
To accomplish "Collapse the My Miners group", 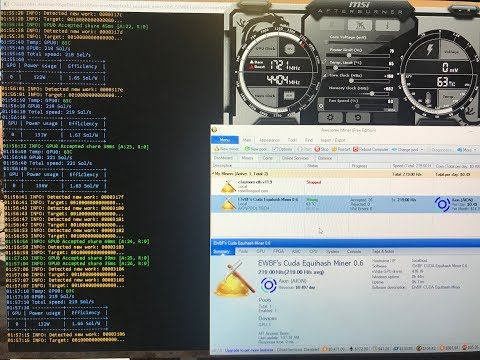I will point(213,173).
